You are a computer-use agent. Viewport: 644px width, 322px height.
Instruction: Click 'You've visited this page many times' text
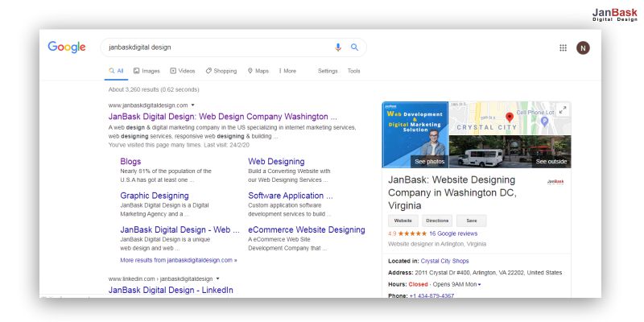point(179,145)
